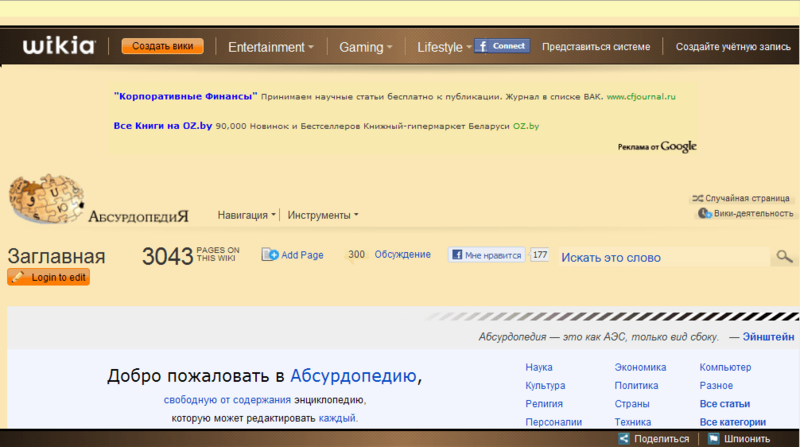This screenshot has height=447, width=800.
Task: Open the Наука category
Action: (x=539, y=367)
